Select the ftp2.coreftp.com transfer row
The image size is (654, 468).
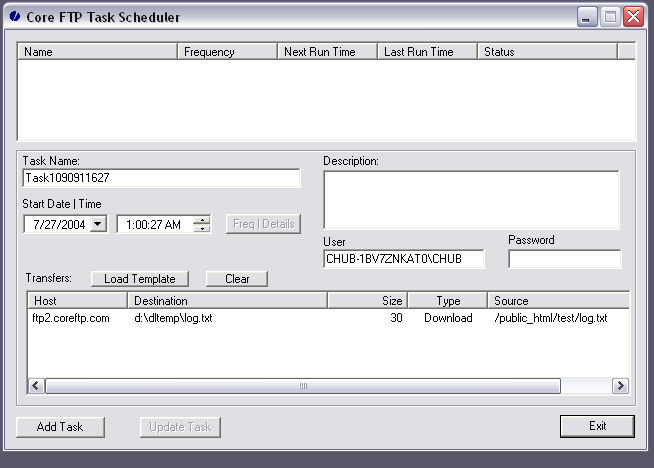point(71,318)
